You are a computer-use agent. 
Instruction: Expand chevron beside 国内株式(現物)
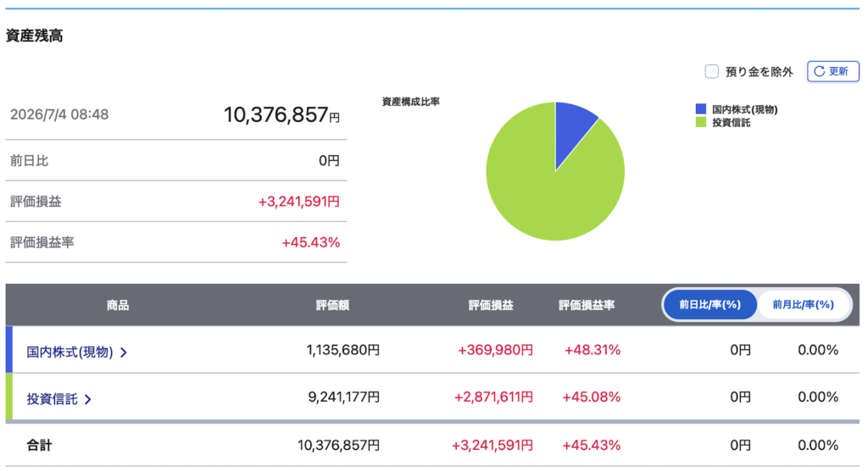124,352
